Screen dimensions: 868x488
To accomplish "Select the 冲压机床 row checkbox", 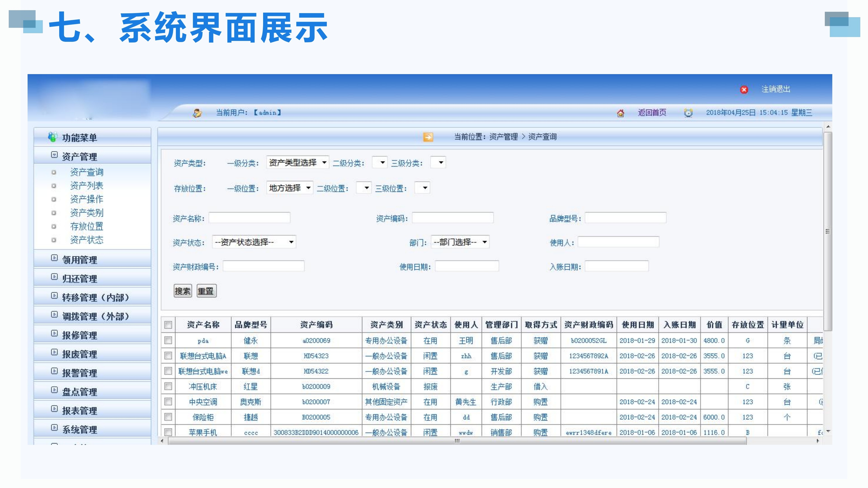I will [168, 386].
